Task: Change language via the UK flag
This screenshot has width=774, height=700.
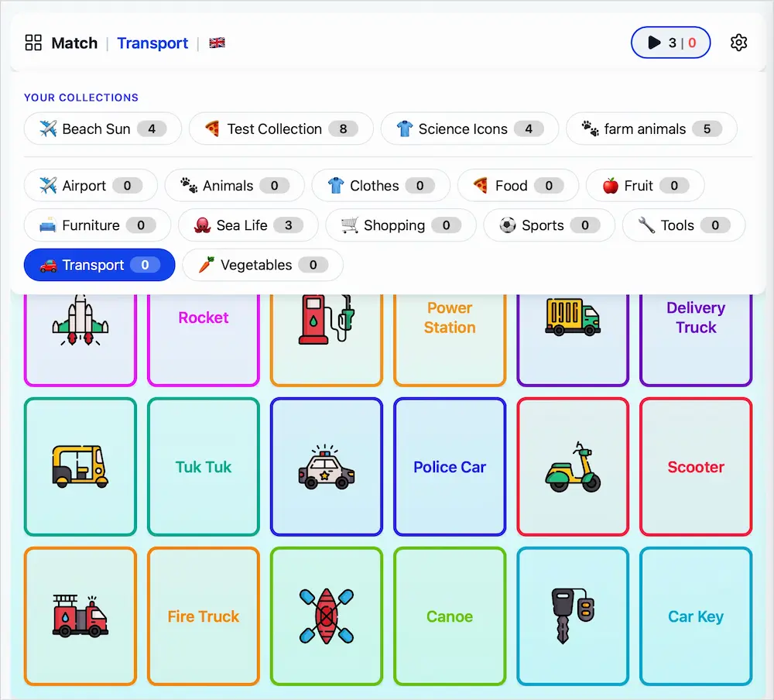Action: (x=217, y=43)
